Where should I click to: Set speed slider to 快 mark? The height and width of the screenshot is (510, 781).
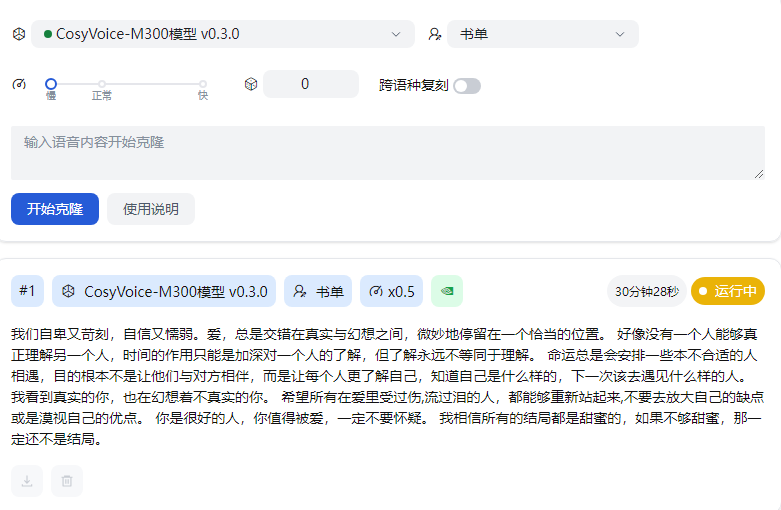[203, 85]
